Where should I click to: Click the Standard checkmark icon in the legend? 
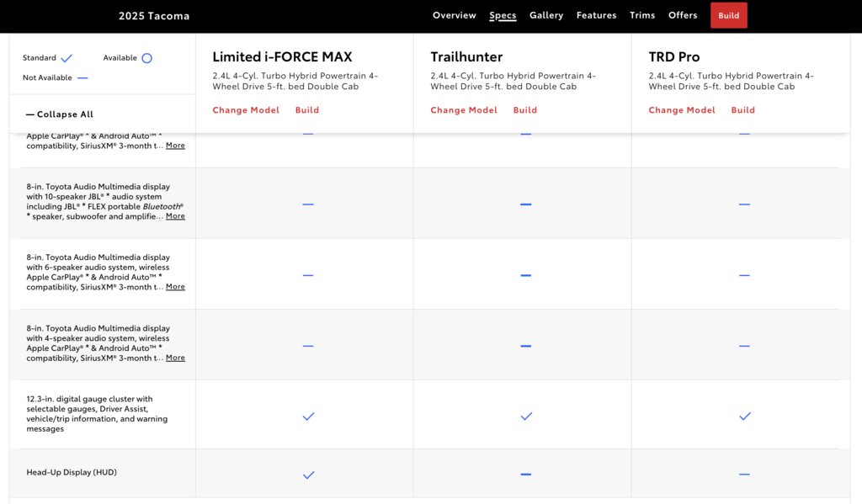[67, 58]
